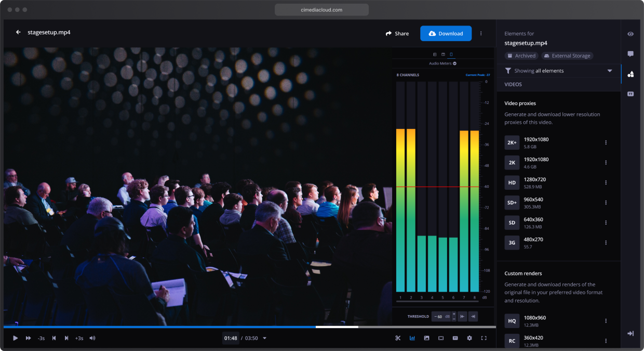The image size is (644, 351).
Task: Open options for 2K 1920x1080 proxy
Action: pyautogui.click(x=606, y=163)
